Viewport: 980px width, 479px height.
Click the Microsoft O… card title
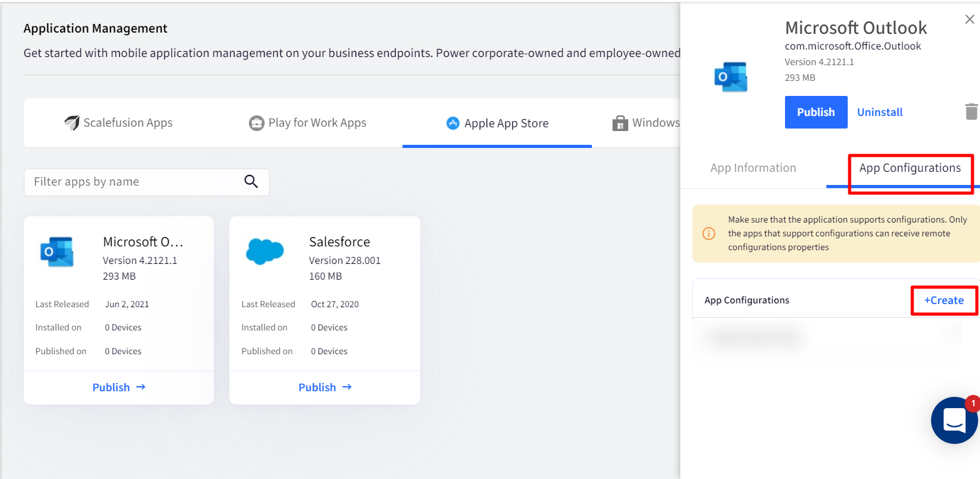[143, 241]
